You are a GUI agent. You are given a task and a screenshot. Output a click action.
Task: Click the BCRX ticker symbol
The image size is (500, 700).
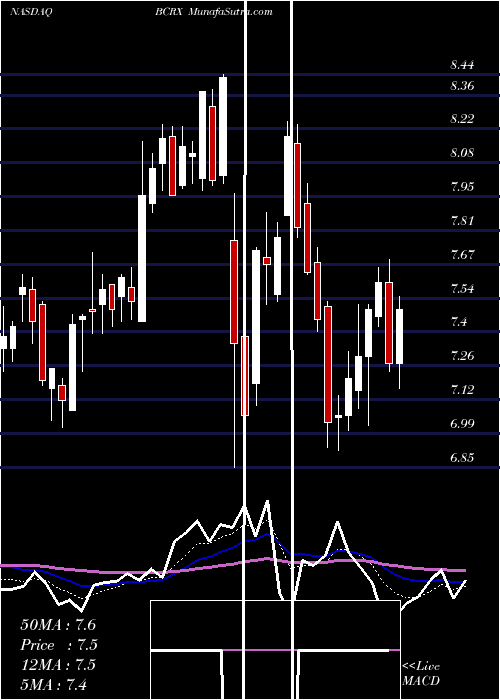coord(169,12)
